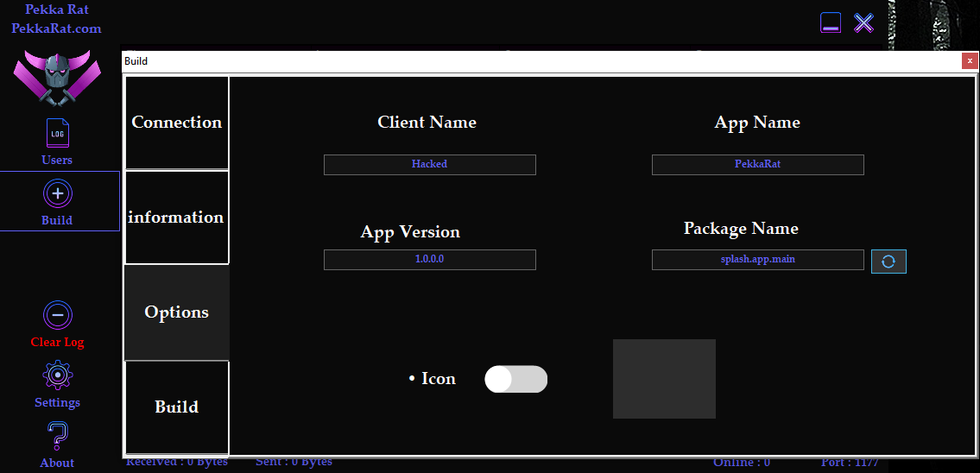Focus the App Name input field

757,164
